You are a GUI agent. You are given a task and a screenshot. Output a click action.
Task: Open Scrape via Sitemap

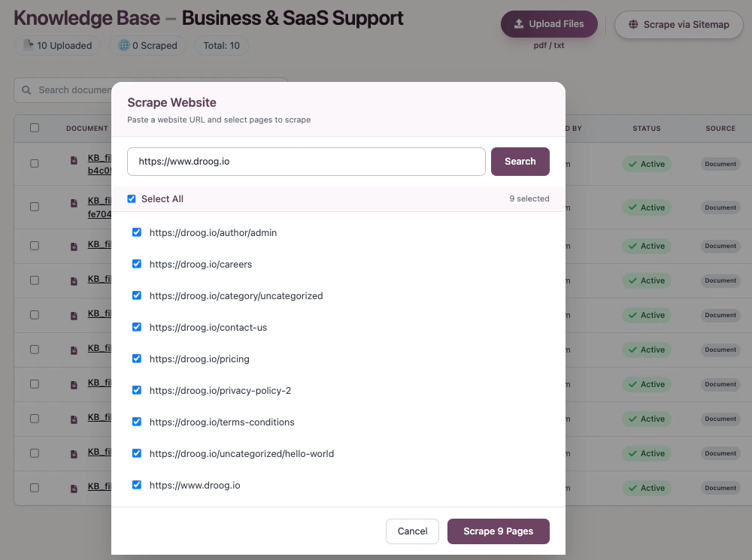click(x=678, y=25)
